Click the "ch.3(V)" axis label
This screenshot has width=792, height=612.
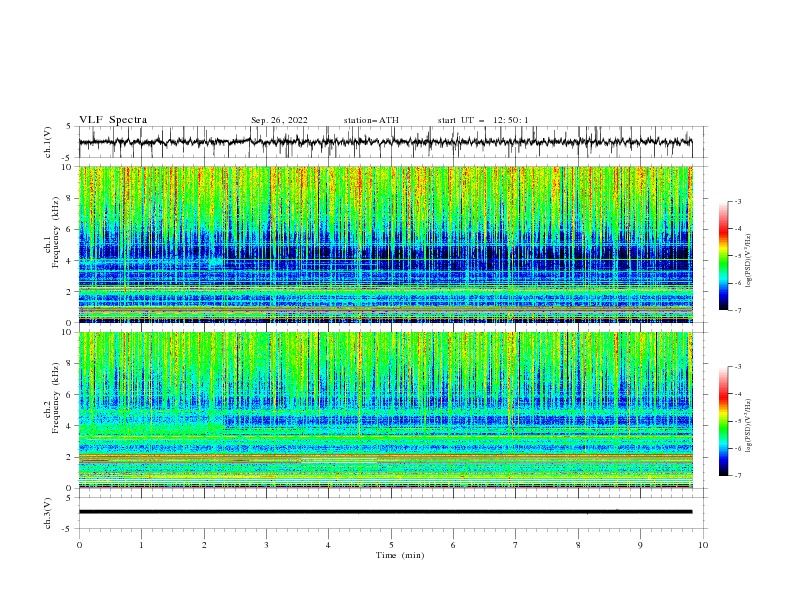(x=48, y=513)
